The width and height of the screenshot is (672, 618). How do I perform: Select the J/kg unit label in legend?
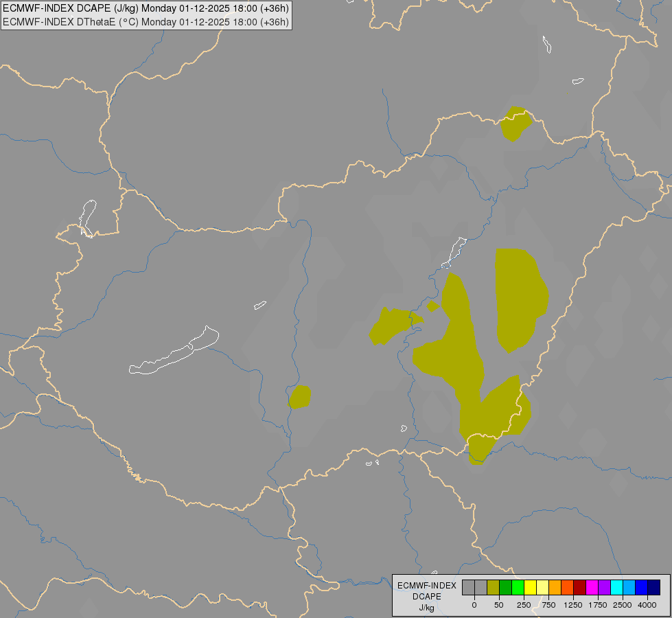pyautogui.click(x=427, y=608)
